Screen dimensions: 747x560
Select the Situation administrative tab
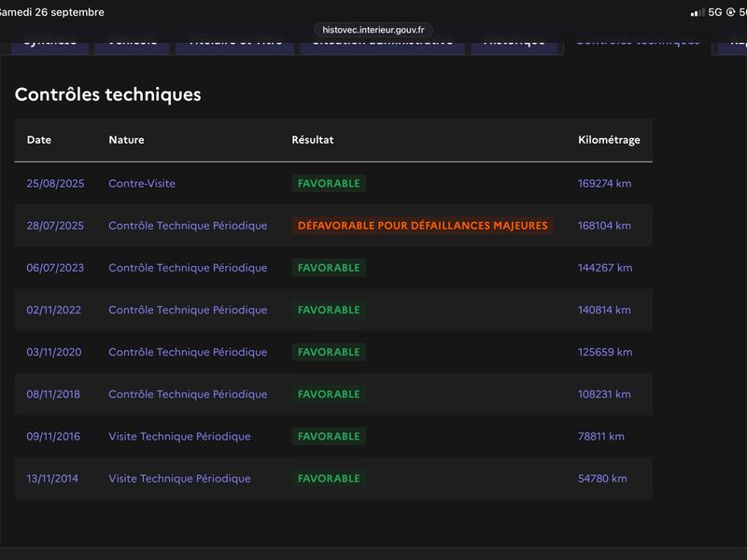(x=383, y=47)
